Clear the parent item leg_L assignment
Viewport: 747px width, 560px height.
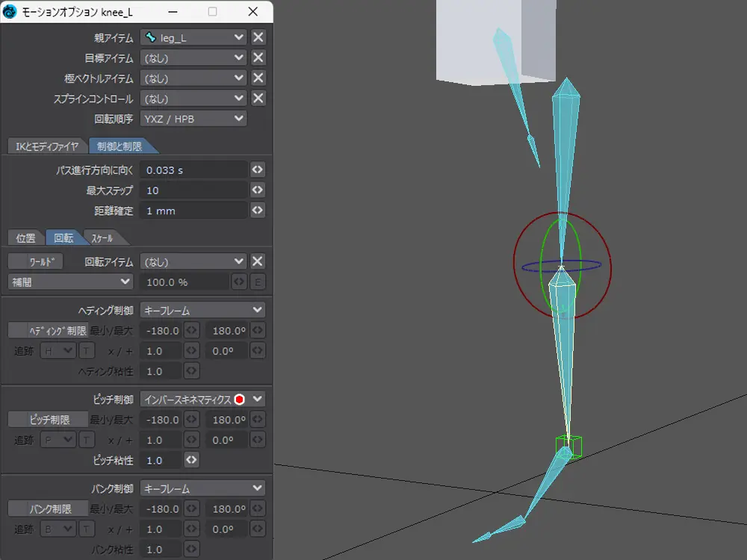258,37
